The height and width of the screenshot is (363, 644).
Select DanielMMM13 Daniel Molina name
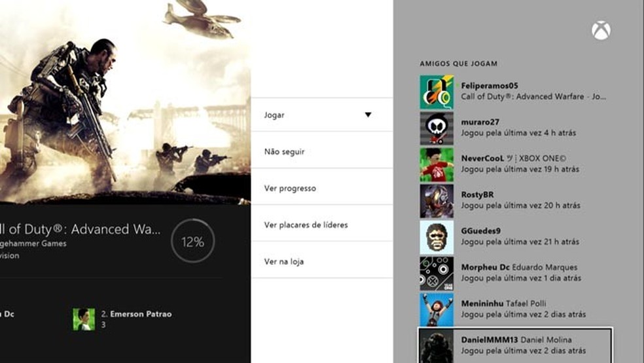[516, 339]
